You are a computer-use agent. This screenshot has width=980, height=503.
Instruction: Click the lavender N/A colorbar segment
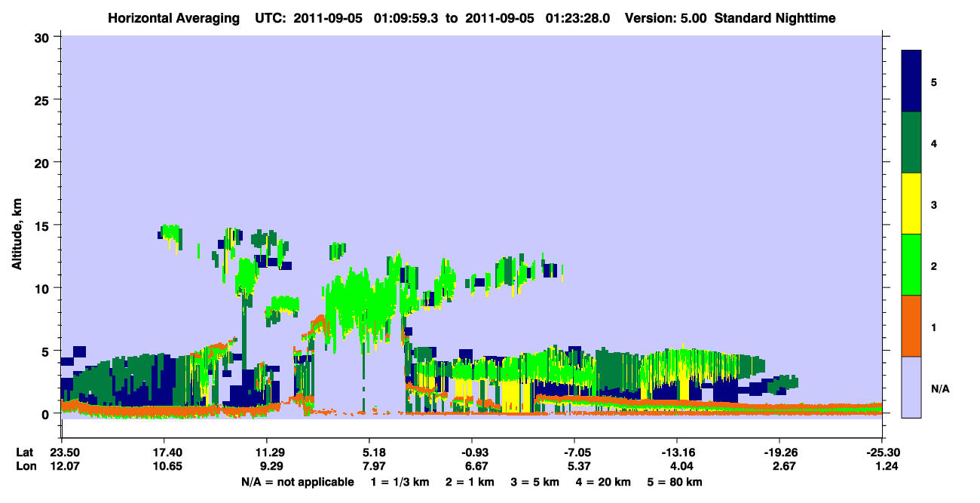click(911, 387)
